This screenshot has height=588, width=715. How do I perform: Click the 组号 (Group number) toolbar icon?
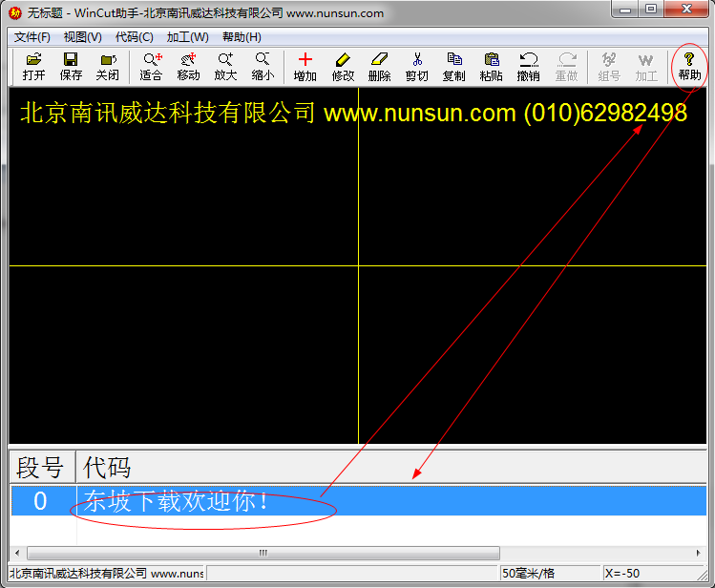[x=609, y=67]
